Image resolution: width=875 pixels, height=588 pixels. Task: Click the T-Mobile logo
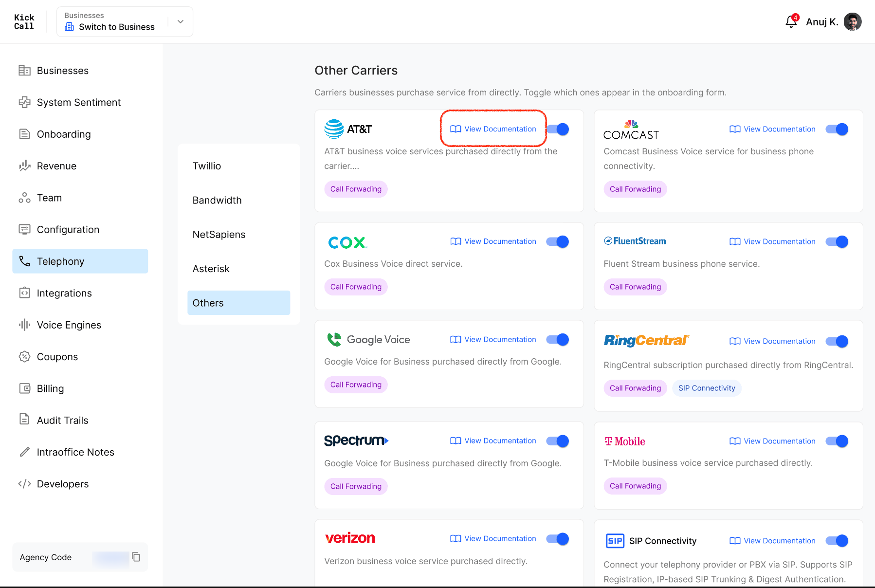point(625,441)
